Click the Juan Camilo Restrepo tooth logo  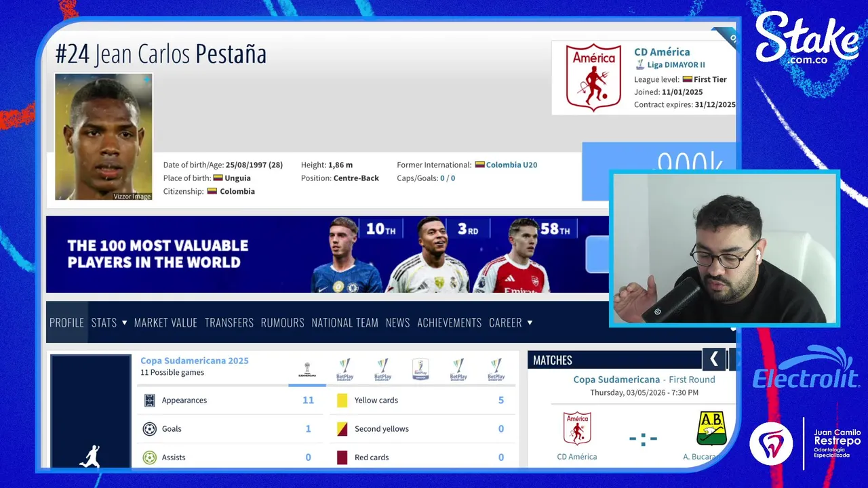771,443
